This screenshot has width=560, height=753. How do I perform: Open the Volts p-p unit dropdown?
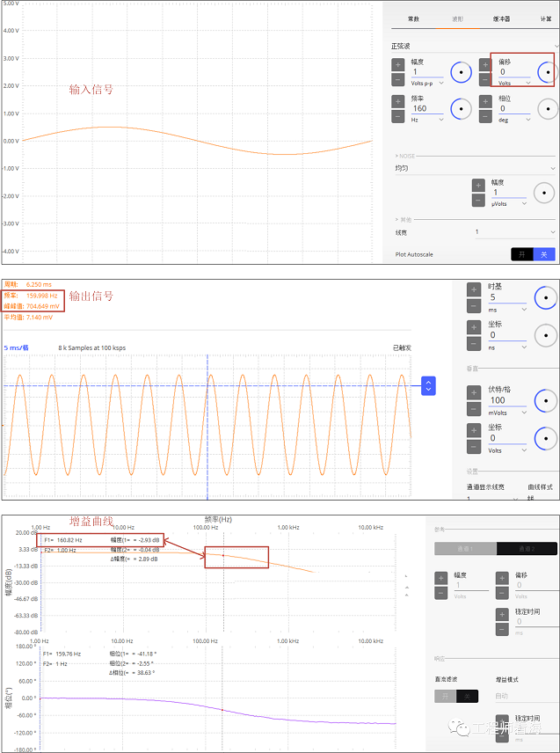[x=427, y=83]
